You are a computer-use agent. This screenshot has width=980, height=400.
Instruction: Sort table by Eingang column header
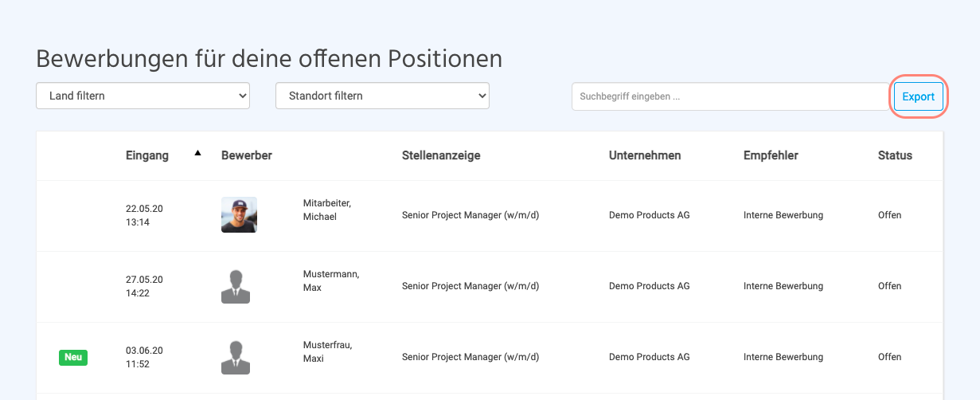point(147,155)
